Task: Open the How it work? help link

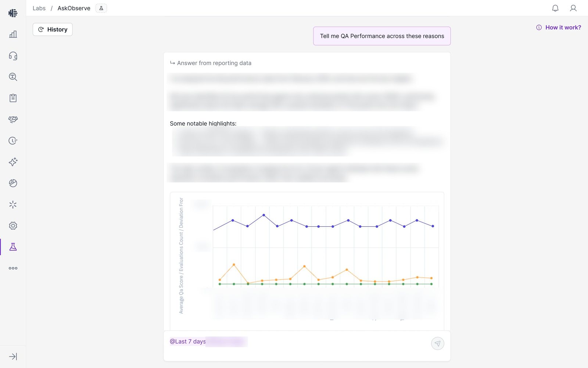Action: coord(559,27)
